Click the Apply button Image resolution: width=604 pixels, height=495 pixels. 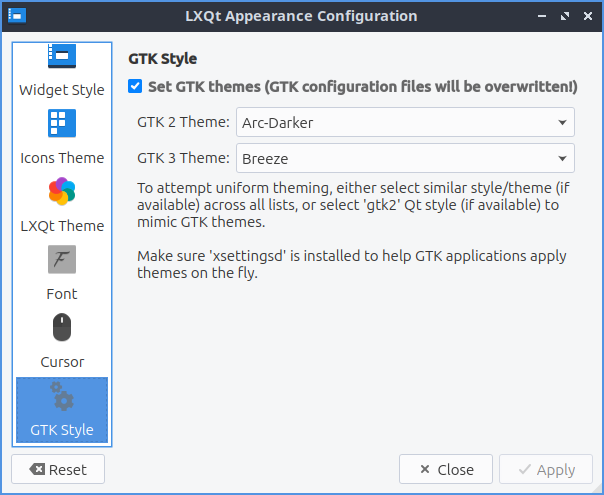point(546,470)
